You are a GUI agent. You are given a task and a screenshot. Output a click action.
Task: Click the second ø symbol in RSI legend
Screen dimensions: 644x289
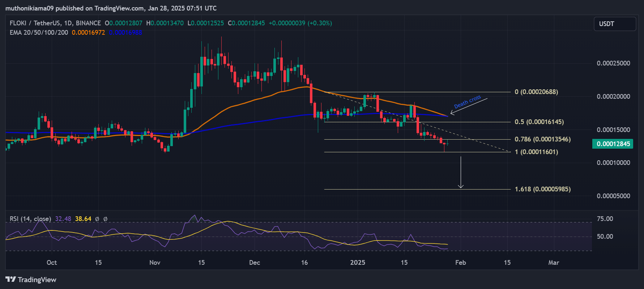pos(105,219)
